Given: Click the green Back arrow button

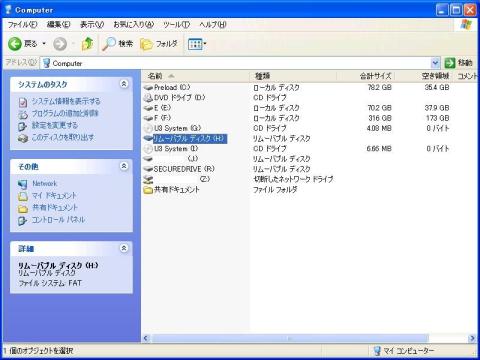Looking at the screenshot, I should [x=15, y=44].
